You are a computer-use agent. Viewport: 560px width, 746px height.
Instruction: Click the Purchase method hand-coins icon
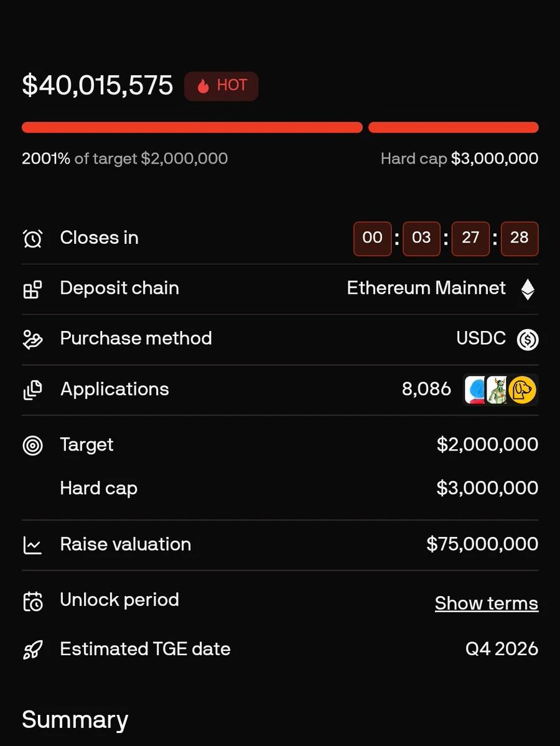pyautogui.click(x=33, y=340)
